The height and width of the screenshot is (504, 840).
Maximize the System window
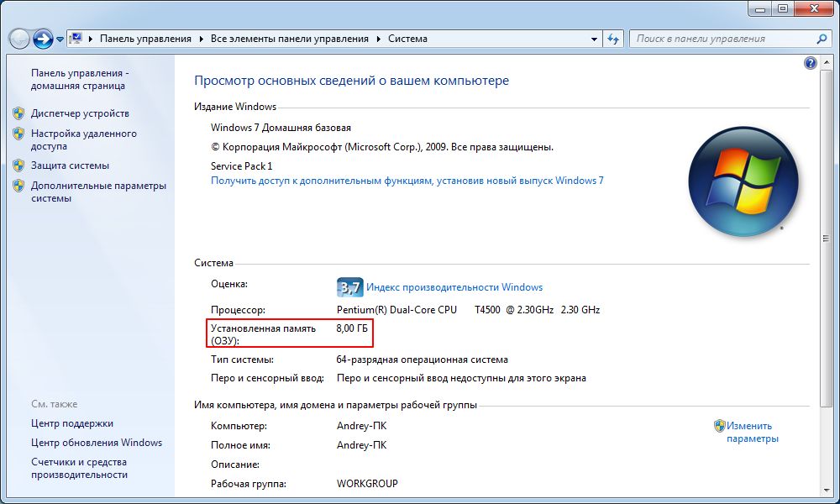click(x=783, y=8)
